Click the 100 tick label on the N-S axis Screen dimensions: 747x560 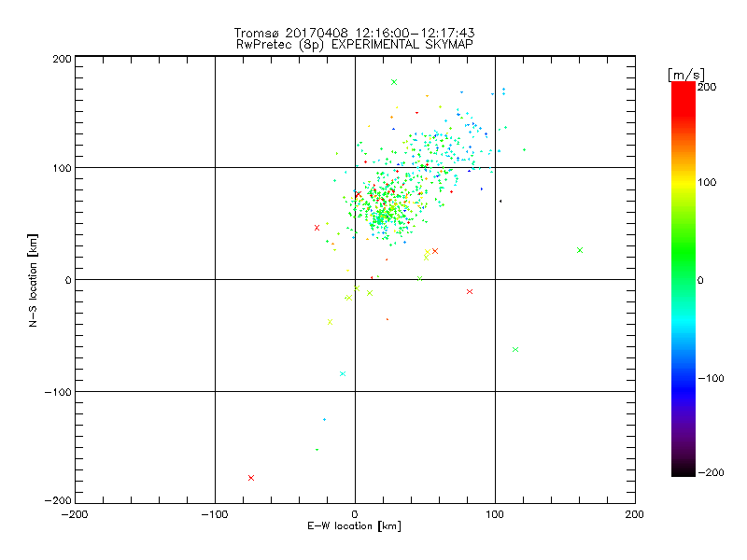pyautogui.click(x=62, y=168)
